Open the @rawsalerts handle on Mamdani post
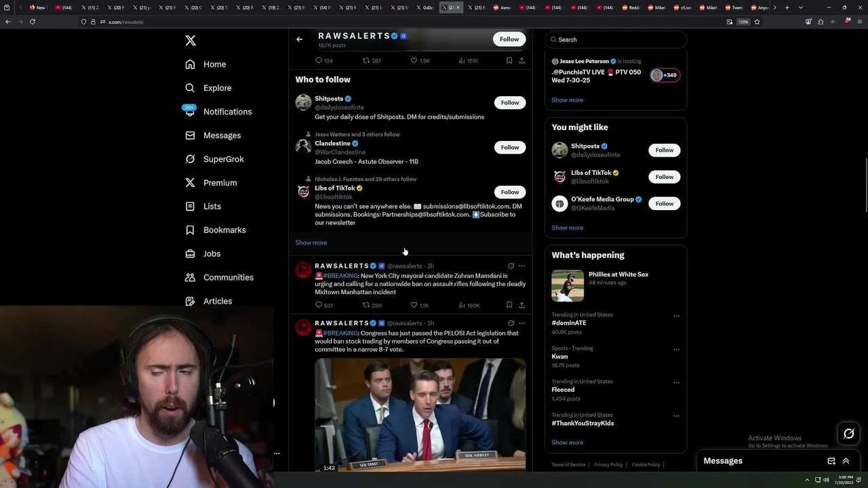The height and width of the screenshot is (488, 868). (404, 266)
